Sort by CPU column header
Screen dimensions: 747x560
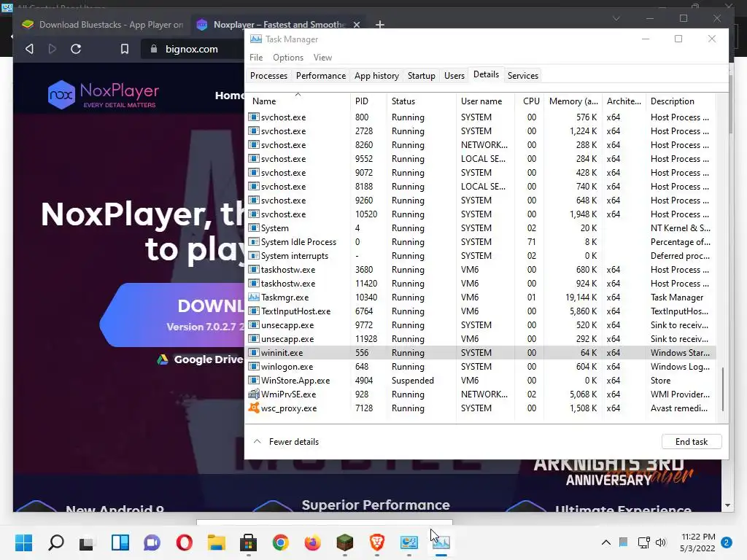[x=530, y=101]
